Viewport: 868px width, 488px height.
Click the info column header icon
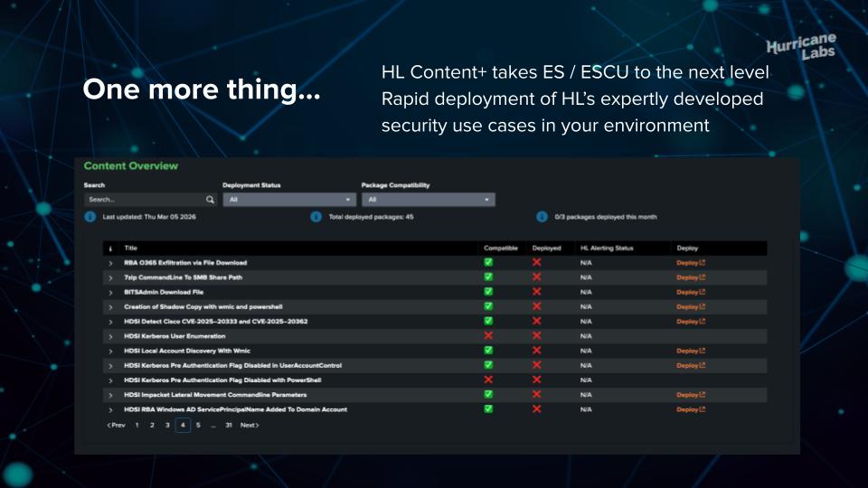110,248
